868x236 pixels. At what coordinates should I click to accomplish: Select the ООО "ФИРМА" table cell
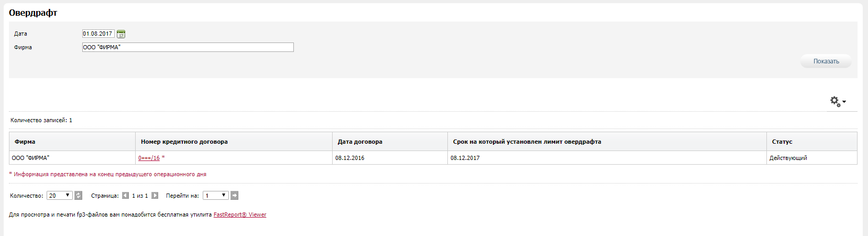tap(72, 158)
